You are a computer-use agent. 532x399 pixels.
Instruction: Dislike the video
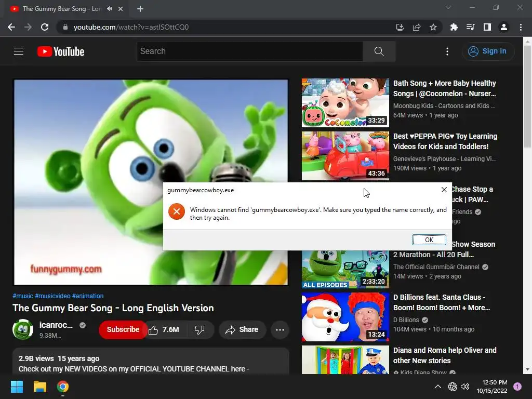tap(199, 329)
